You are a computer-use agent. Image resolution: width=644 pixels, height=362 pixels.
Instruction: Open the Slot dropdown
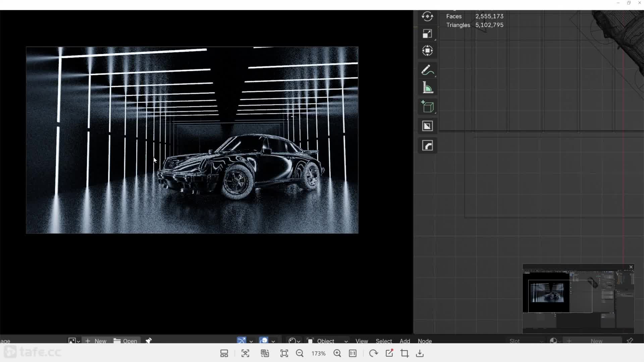pos(526,341)
